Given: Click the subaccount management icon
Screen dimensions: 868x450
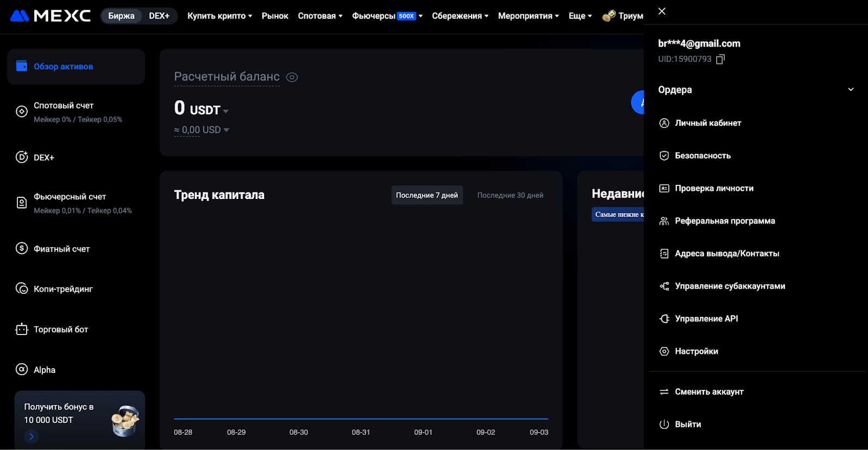Looking at the screenshot, I should coord(664,286).
